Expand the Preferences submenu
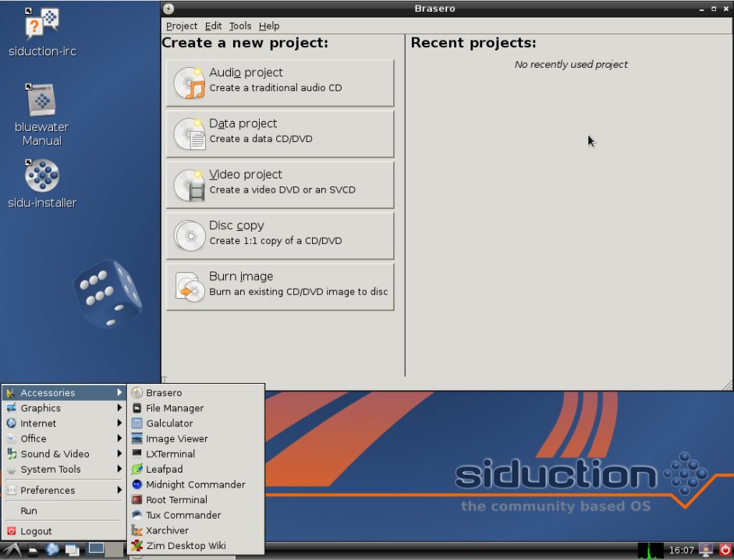Screen dimensions: 734x560 (x=65, y=491)
